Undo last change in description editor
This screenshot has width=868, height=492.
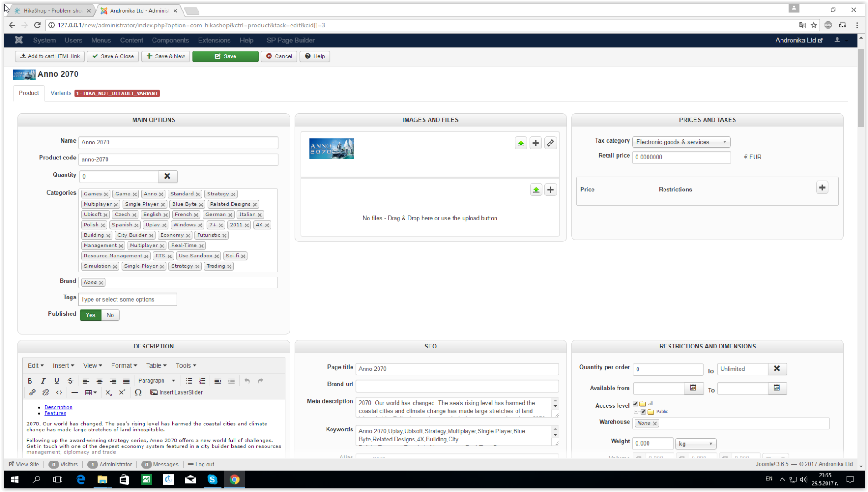pyautogui.click(x=247, y=381)
